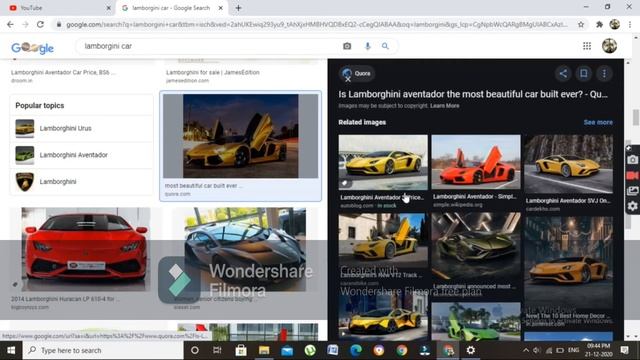Share the previewed Quora image
This screenshot has height=360, width=640.
pyautogui.click(x=563, y=73)
